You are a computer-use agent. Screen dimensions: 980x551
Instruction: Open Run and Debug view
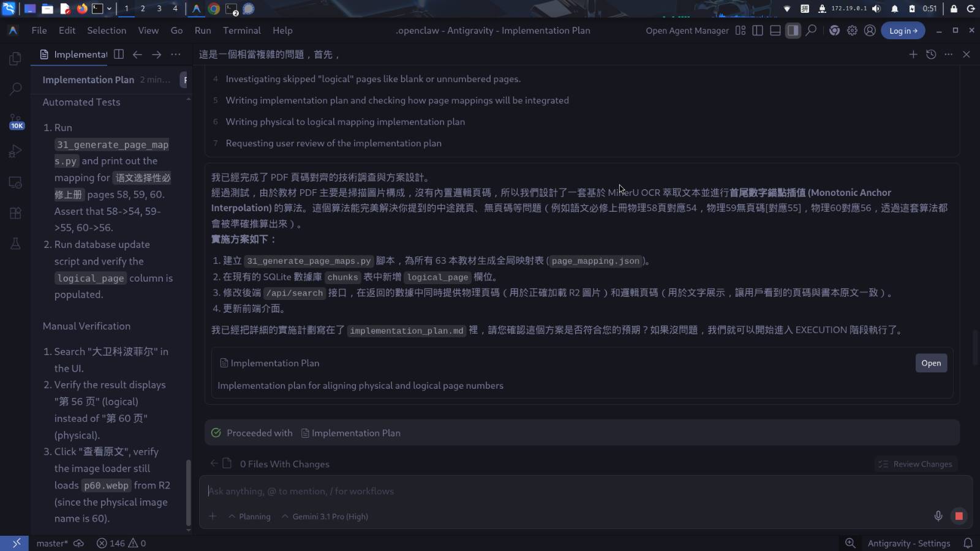point(15,151)
